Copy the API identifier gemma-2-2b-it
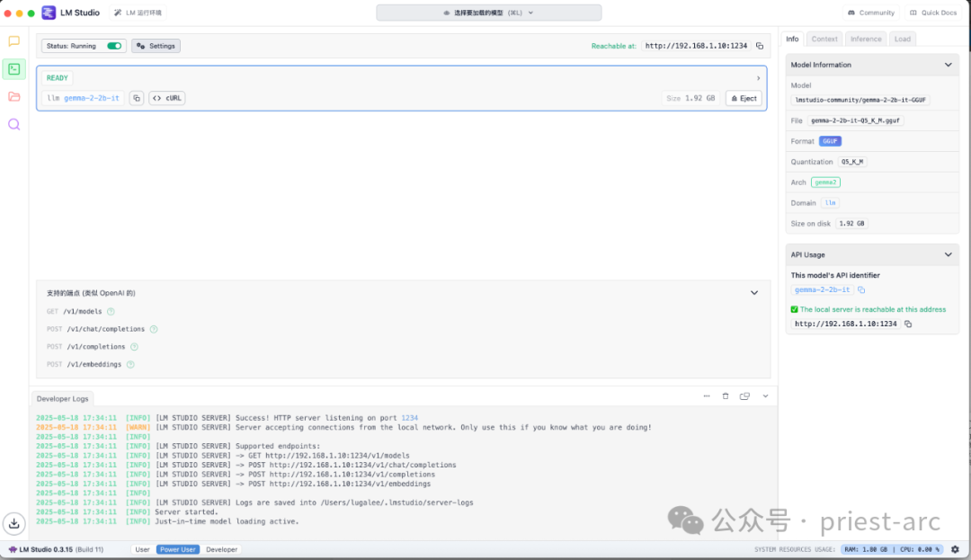This screenshot has height=560, width=971. point(861,289)
